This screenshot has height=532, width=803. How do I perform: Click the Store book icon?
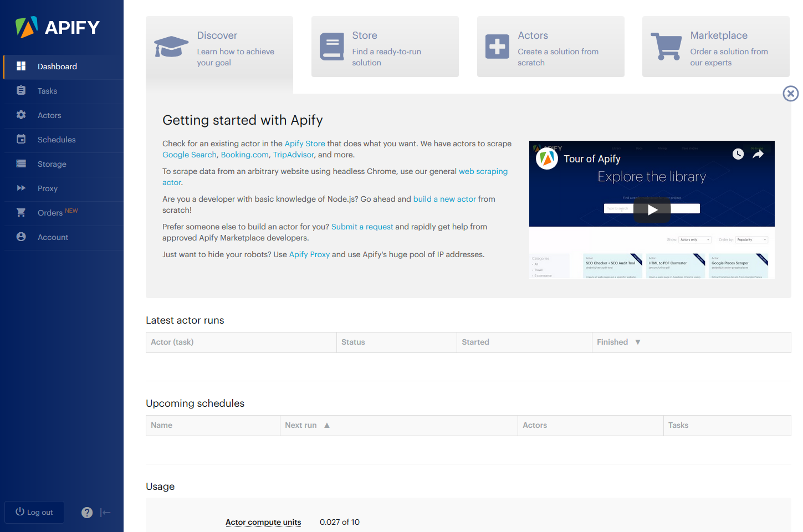click(332, 47)
